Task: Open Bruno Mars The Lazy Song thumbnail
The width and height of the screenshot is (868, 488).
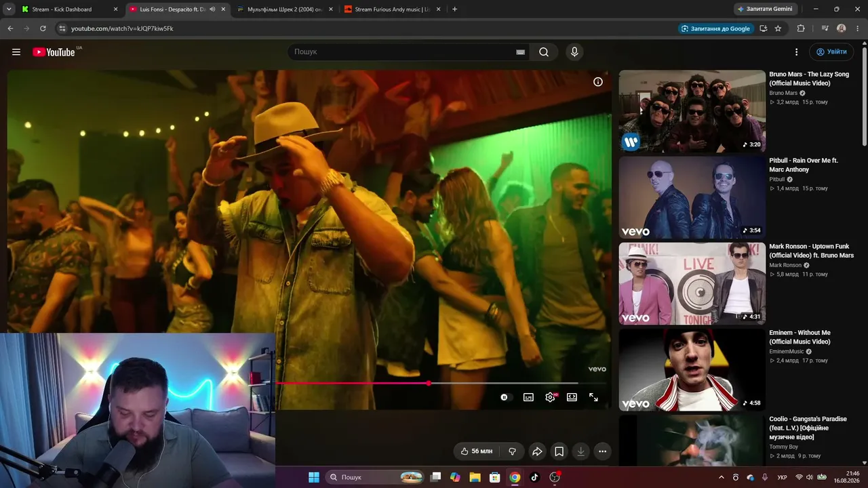Action: tap(692, 111)
